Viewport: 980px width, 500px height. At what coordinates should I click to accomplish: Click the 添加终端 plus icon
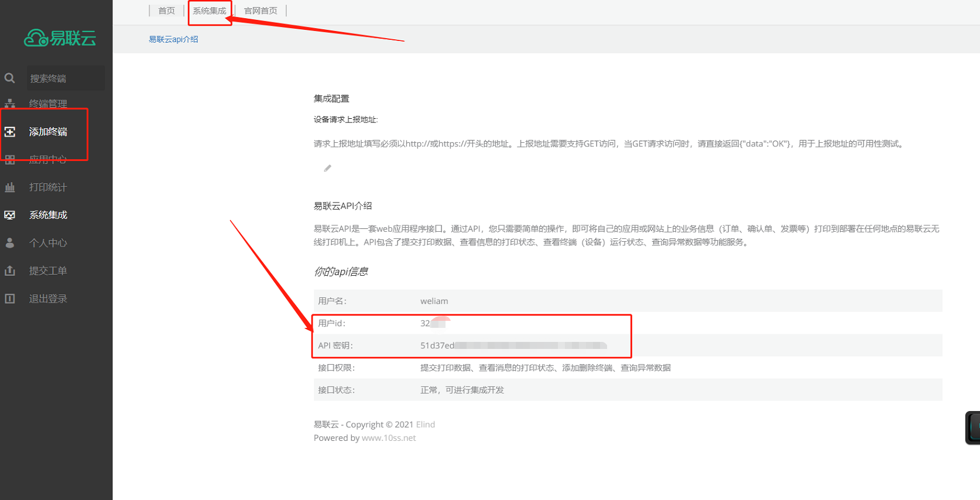10,132
